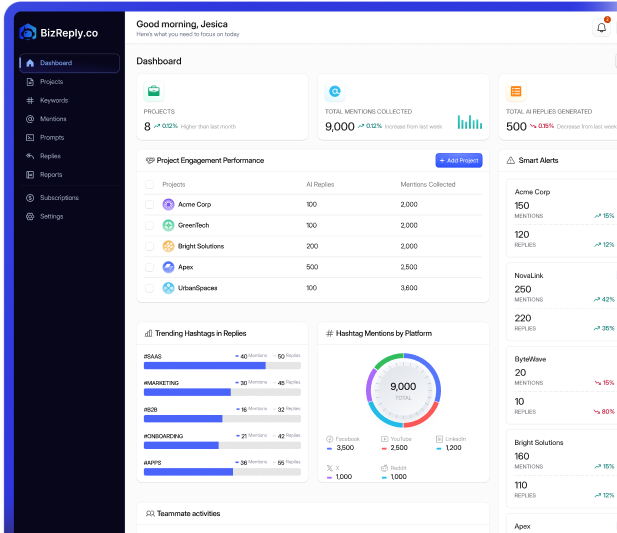Open Reports from the sidebar
Viewport: 617px width, 533px height.
[x=50, y=175]
